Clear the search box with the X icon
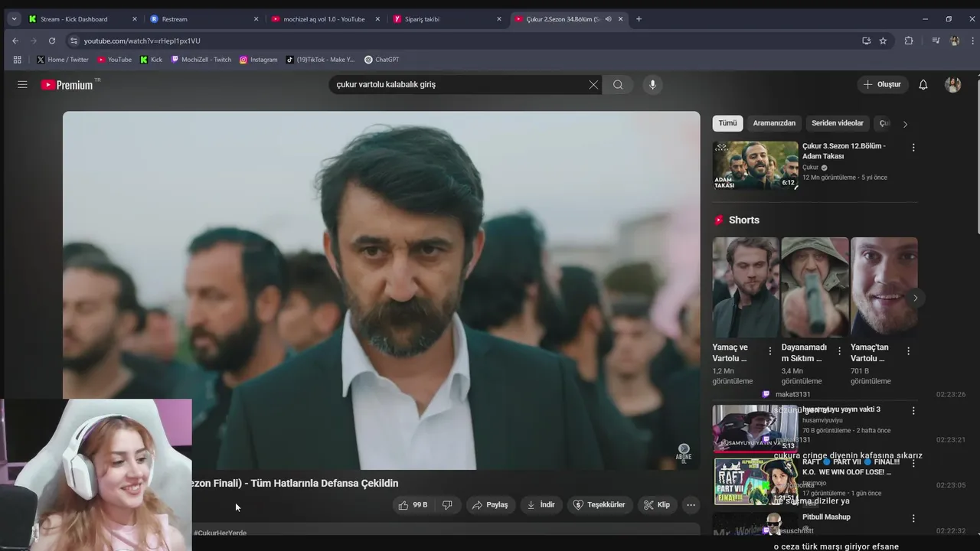 [593, 85]
